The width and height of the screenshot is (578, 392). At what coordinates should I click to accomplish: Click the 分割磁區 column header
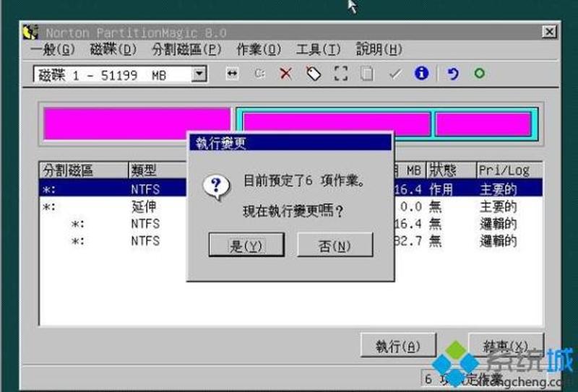pyautogui.click(x=84, y=170)
